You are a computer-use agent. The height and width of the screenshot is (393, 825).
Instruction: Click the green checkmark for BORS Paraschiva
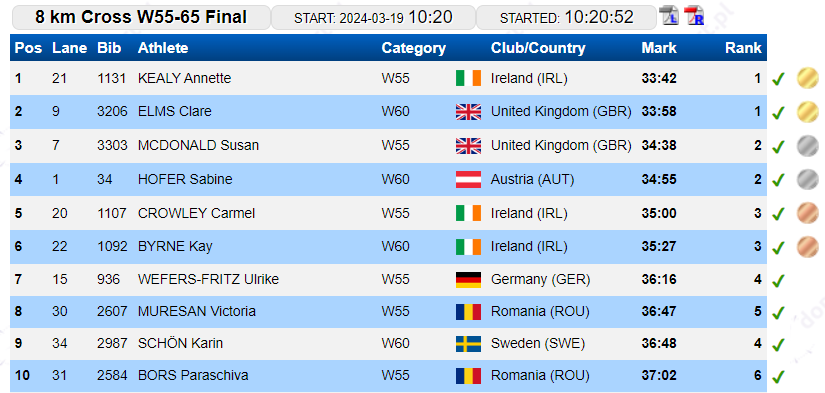[x=778, y=377]
